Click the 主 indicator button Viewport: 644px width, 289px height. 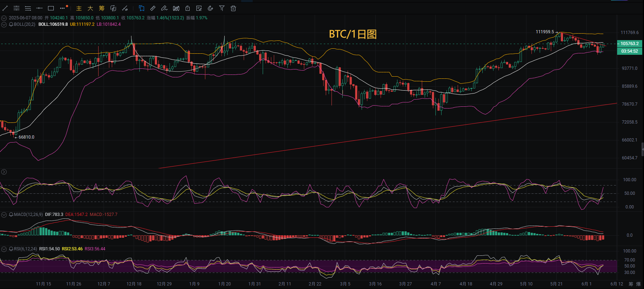pyautogui.click(x=79, y=8)
